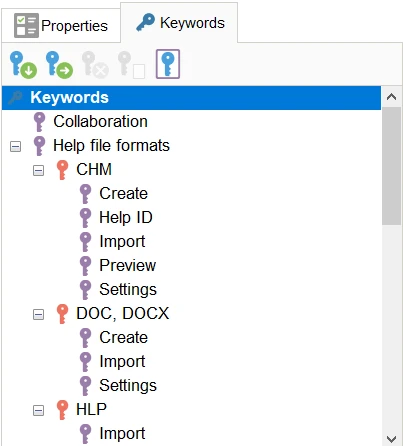403x446 pixels.
Task: Click the greyed-out delete keyword icon
Action: point(95,64)
